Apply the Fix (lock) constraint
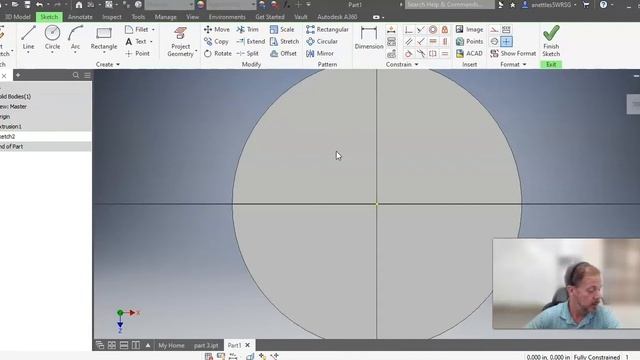640x360 pixels. 445,29
